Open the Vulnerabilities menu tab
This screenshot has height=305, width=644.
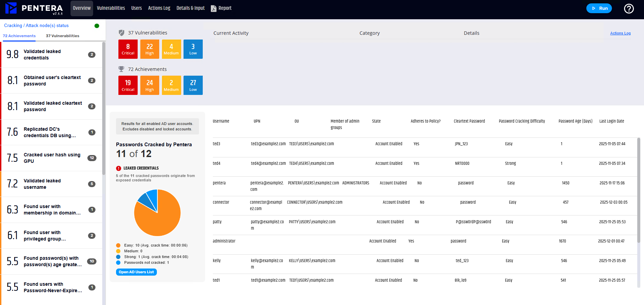pos(111,8)
